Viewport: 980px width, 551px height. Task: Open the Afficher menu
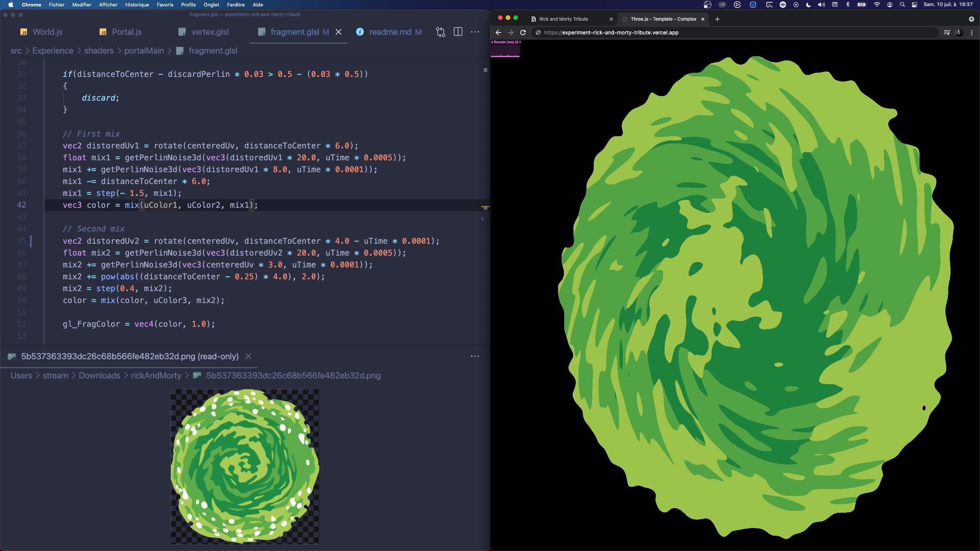108,5
